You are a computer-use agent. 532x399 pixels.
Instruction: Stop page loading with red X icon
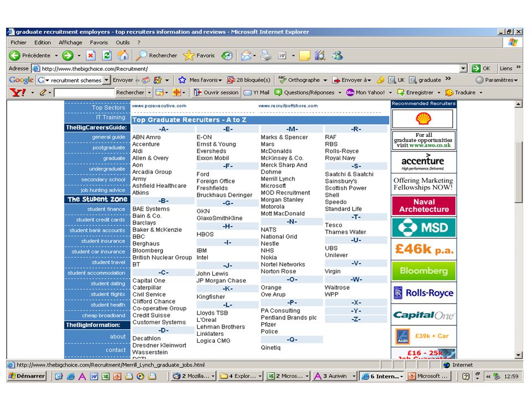click(x=90, y=55)
